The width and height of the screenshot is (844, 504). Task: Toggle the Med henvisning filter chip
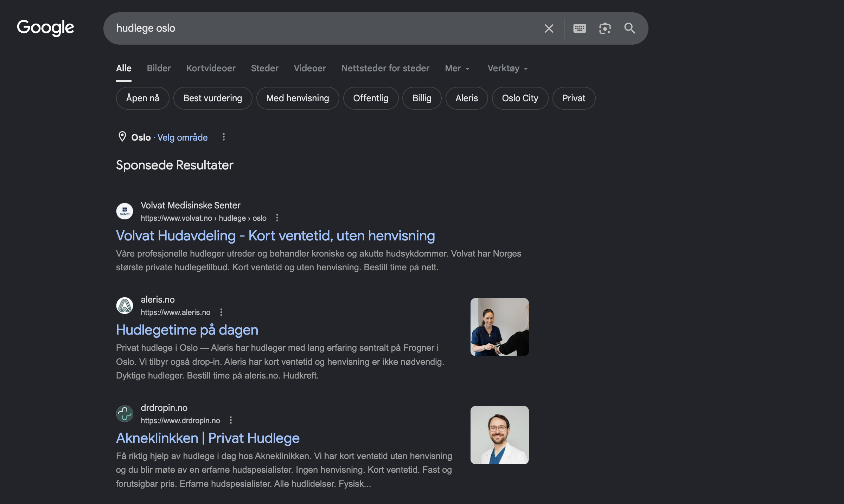coord(298,98)
